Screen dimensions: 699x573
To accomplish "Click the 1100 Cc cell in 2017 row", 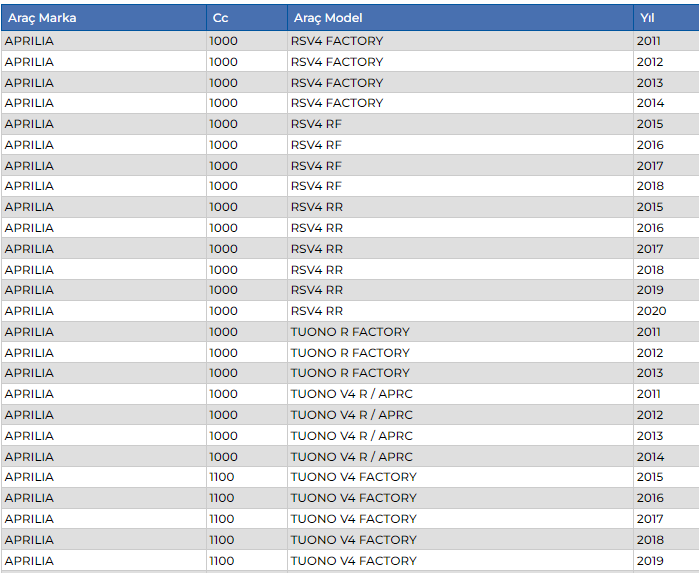I will (222, 519).
